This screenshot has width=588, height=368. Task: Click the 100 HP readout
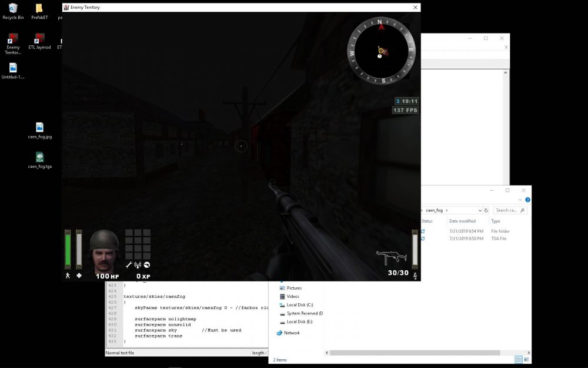107,276
